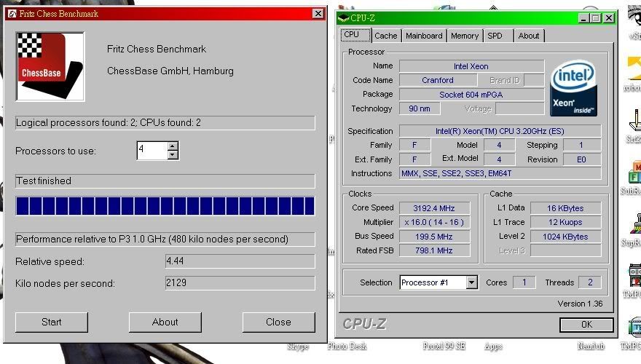641x364 pixels.
Task: Click the Kilo nodes per second value 2129
Action: (240, 282)
